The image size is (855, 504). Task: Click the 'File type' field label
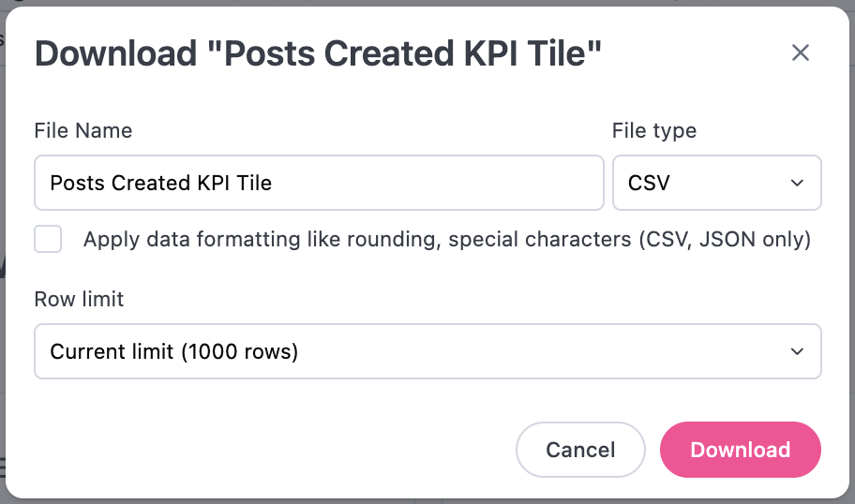coord(653,131)
